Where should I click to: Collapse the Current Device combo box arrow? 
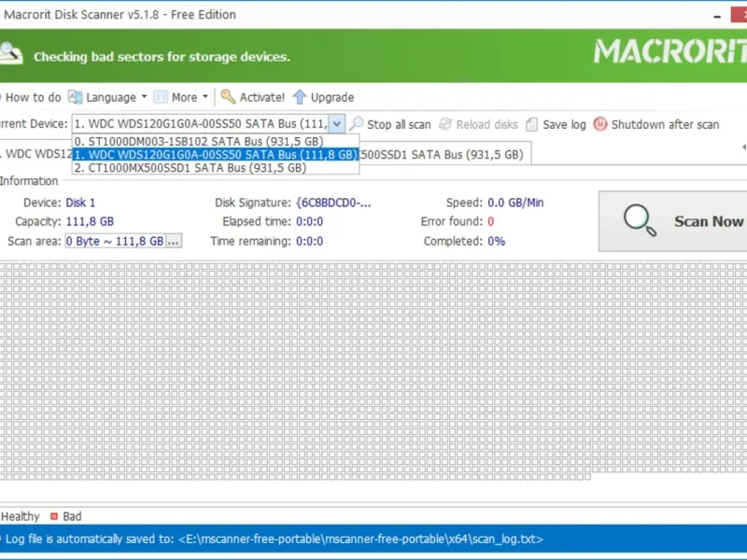336,124
